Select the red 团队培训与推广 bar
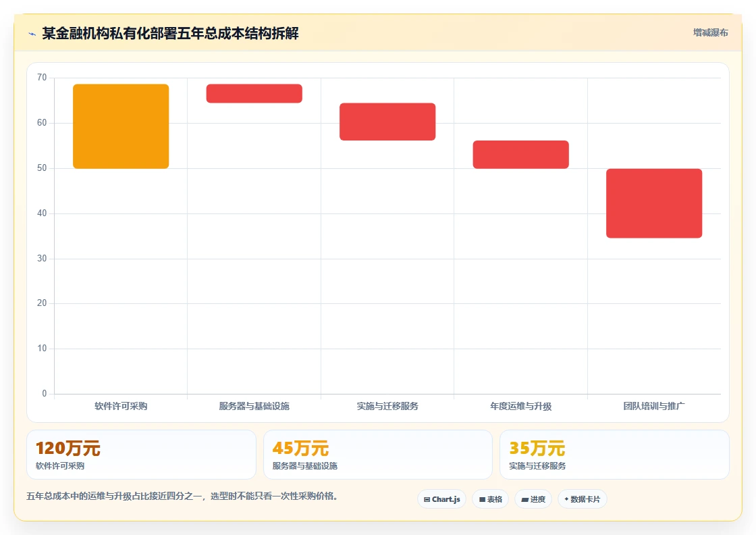 pyautogui.click(x=654, y=203)
